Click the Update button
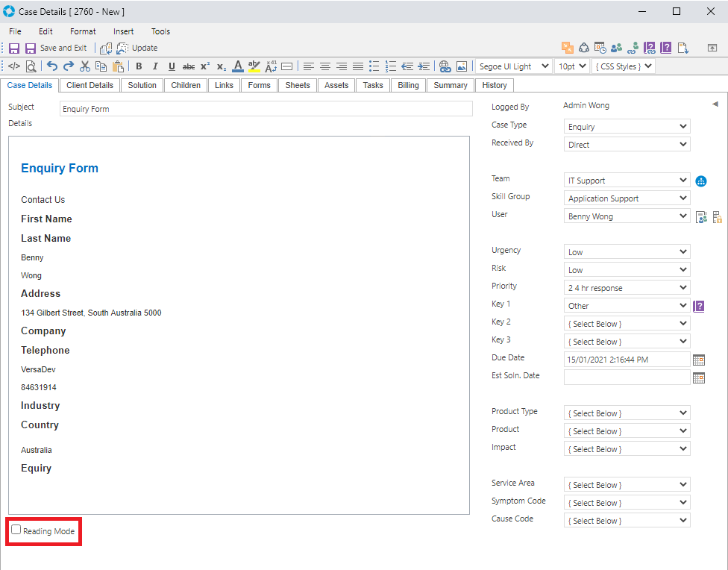 click(137, 48)
